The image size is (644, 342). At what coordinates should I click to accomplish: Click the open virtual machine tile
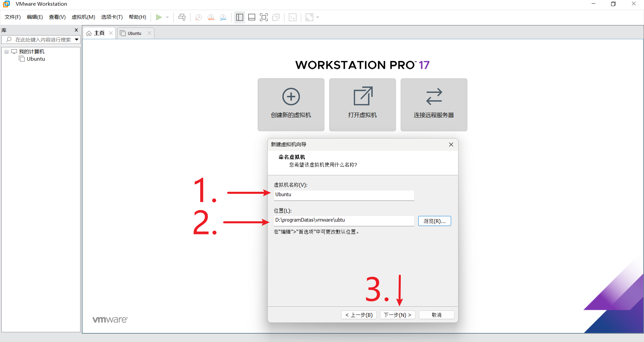pyautogui.click(x=362, y=105)
